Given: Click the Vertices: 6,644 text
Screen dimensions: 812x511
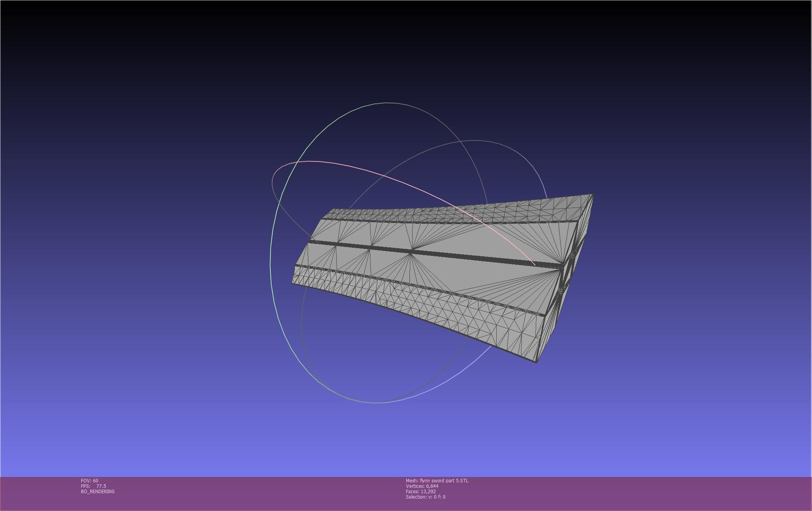Looking at the screenshot, I should point(422,486).
